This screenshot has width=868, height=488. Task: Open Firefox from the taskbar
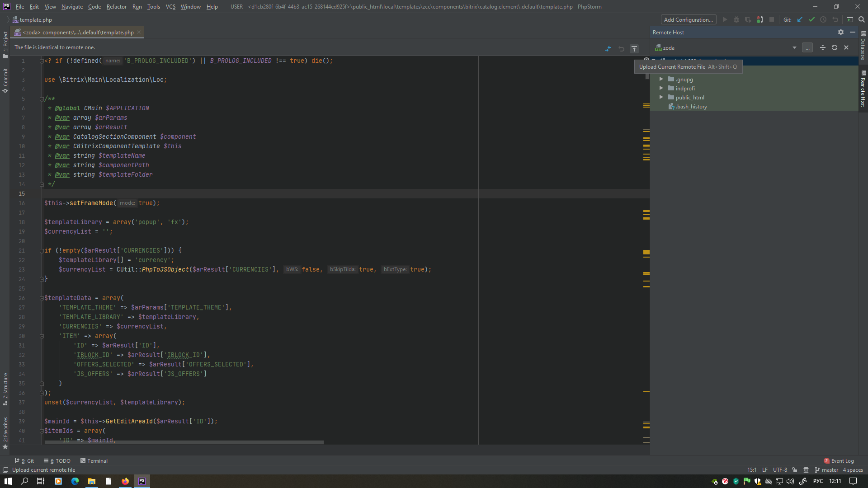[x=125, y=481]
